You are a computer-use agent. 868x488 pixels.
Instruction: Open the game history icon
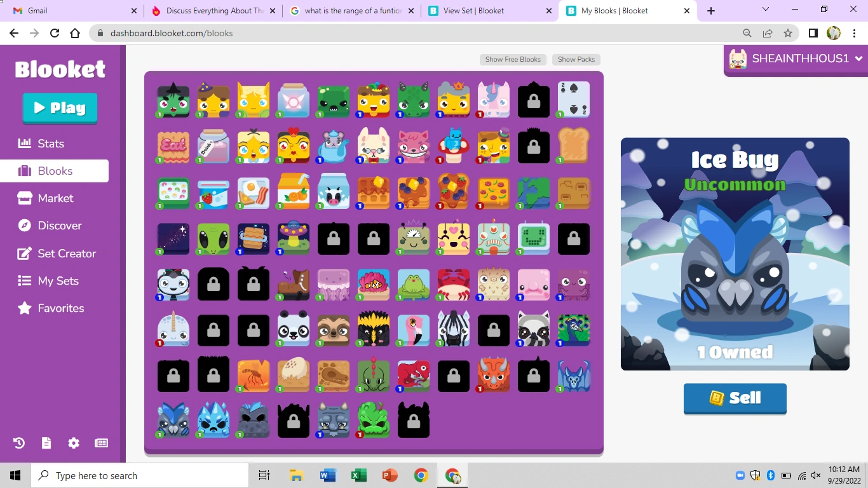click(18, 443)
